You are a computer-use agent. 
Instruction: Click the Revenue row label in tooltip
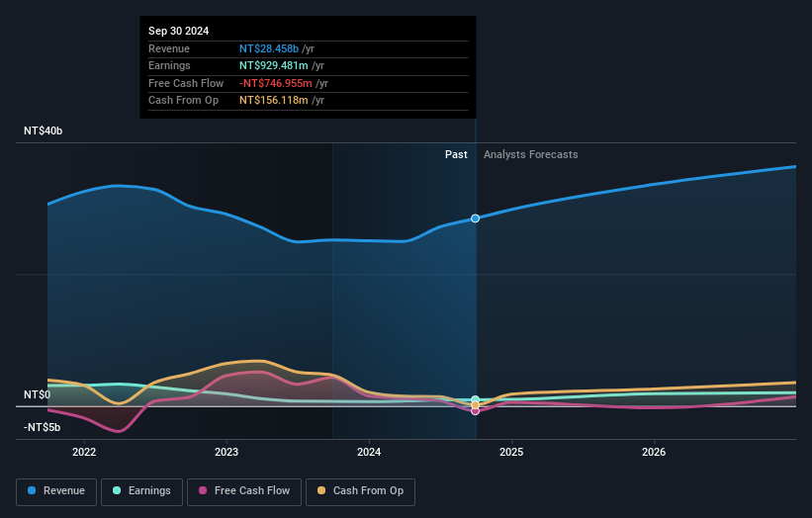[x=169, y=48]
